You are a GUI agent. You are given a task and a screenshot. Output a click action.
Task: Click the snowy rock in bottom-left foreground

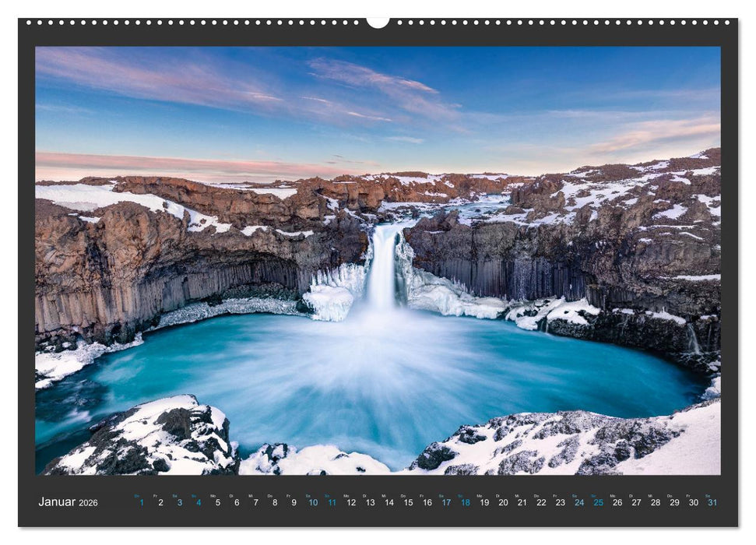click(x=148, y=440)
